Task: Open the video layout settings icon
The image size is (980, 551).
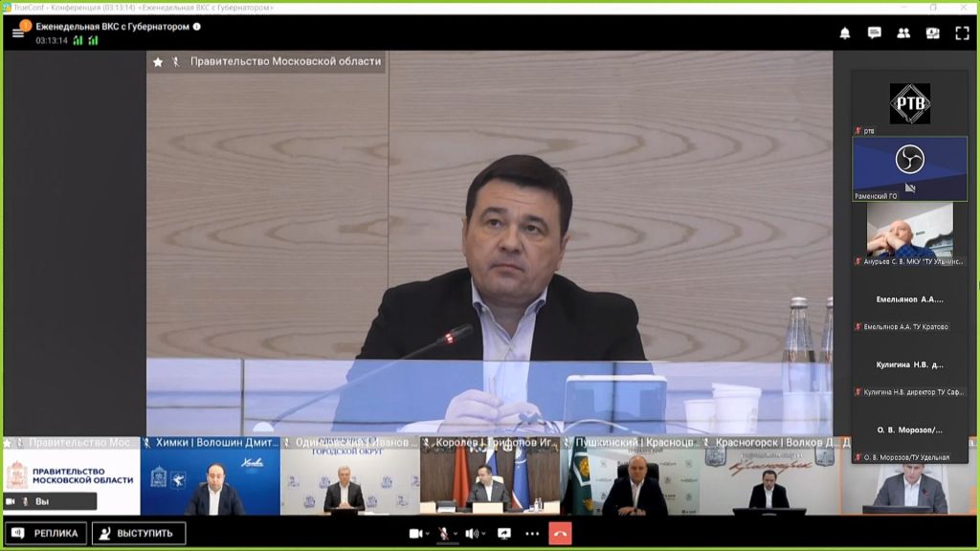Action: pyautogui.click(x=932, y=33)
